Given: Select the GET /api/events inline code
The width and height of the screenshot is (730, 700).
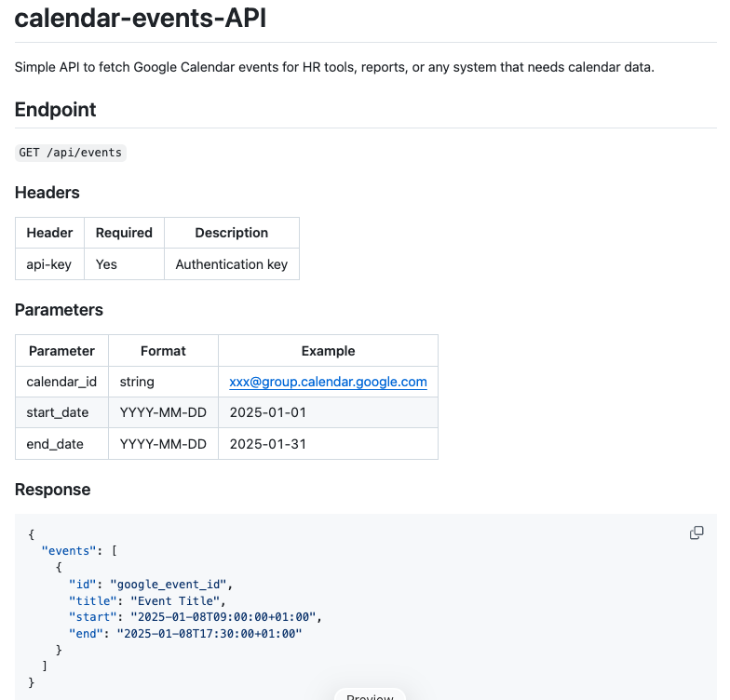Looking at the screenshot, I should coord(71,152).
